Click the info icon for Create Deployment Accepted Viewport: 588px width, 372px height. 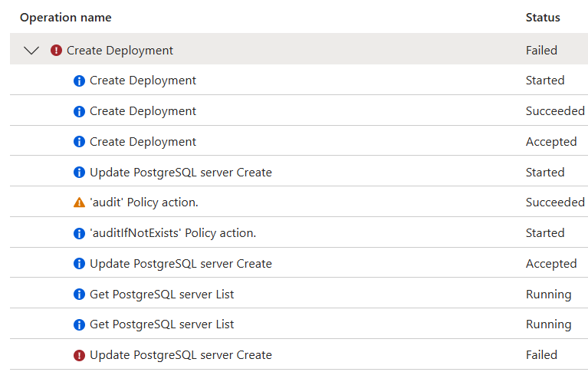pyautogui.click(x=79, y=142)
